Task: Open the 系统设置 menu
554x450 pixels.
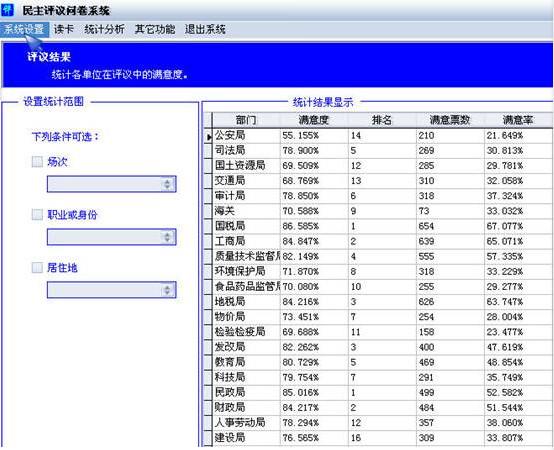Action: [x=24, y=29]
